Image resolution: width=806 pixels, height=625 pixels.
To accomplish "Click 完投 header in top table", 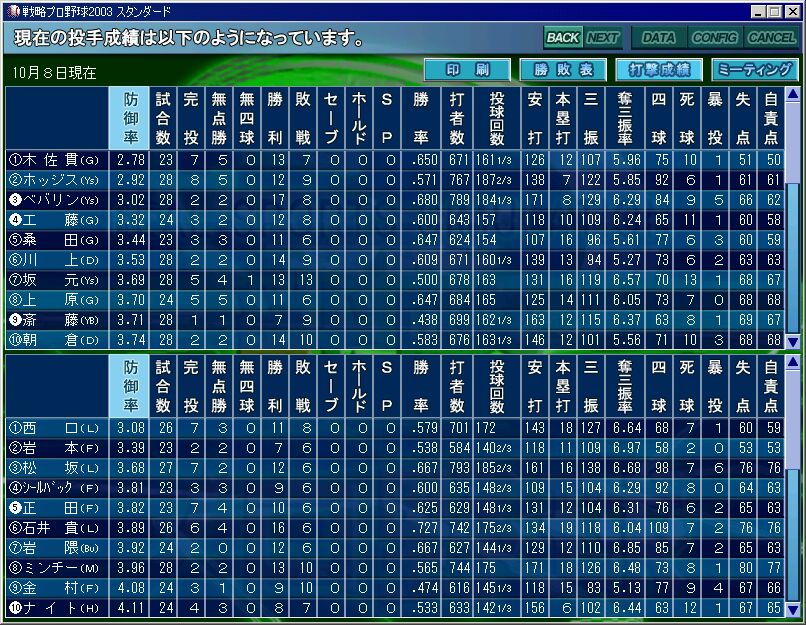I will point(191,118).
